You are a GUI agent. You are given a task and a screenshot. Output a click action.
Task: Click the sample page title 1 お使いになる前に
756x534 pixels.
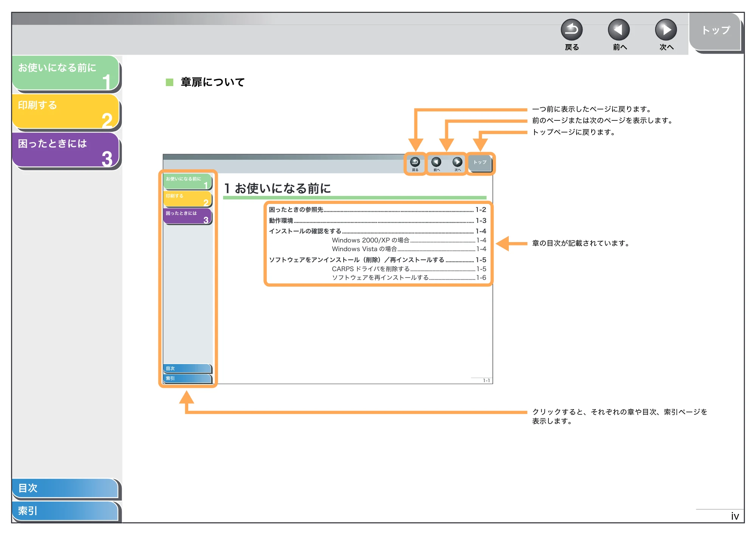[277, 188]
